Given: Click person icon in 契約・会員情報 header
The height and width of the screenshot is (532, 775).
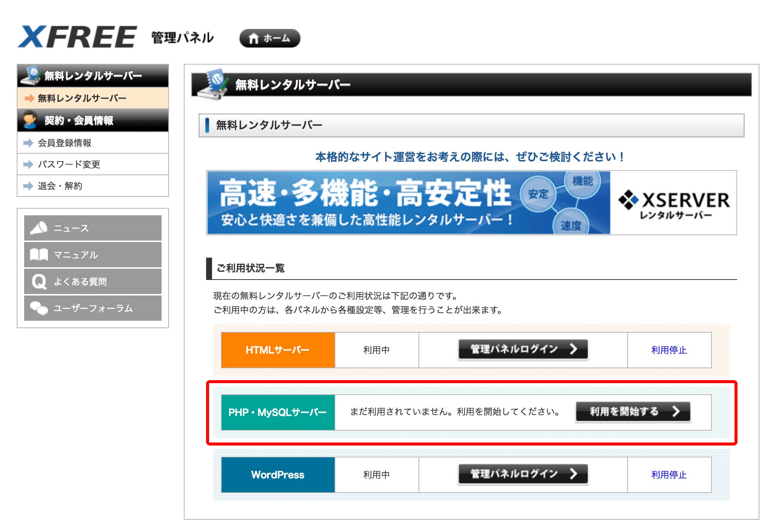Looking at the screenshot, I should [30, 120].
